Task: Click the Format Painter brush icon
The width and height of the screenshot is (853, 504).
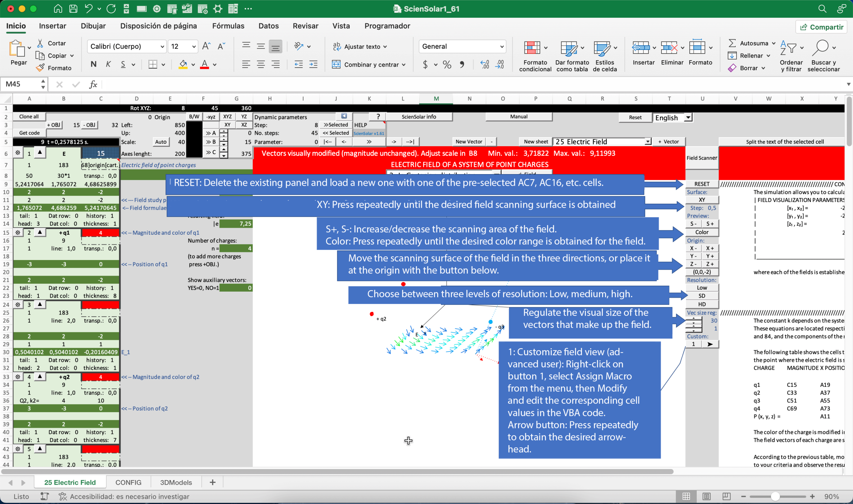Action: [x=40, y=68]
